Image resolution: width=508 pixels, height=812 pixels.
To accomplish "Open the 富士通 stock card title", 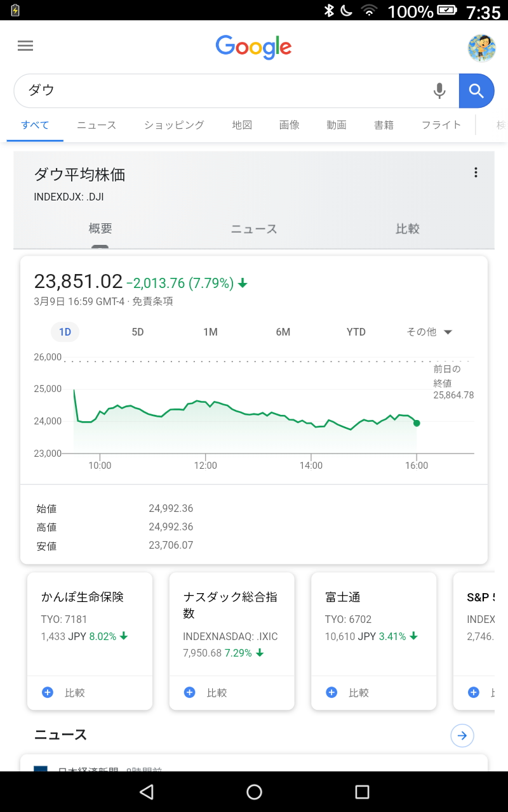I will coord(343,597).
